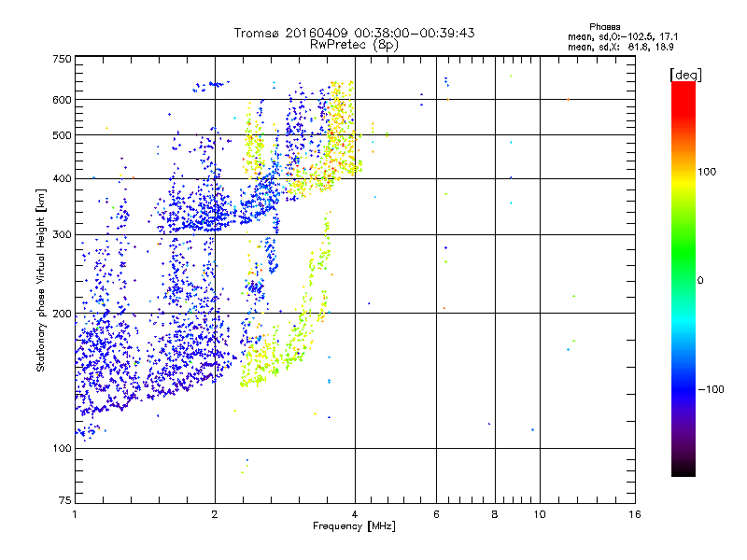
Task: Select the RwPretec (8p) subtitle
Action: point(354,45)
